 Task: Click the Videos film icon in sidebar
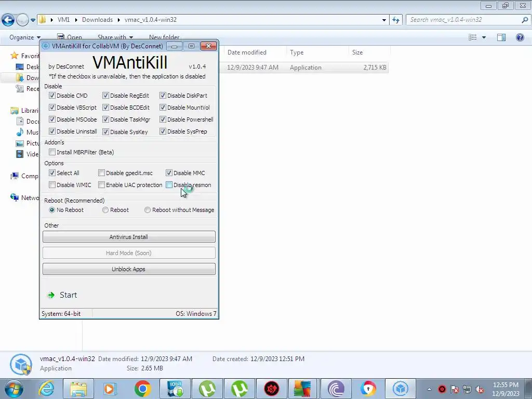click(x=20, y=154)
